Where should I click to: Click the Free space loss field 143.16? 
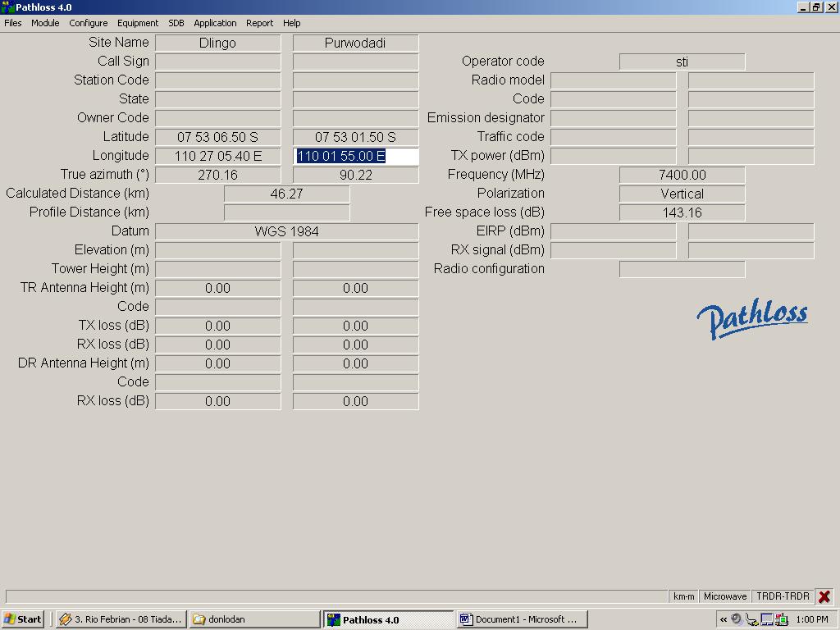pyautogui.click(x=682, y=212)
